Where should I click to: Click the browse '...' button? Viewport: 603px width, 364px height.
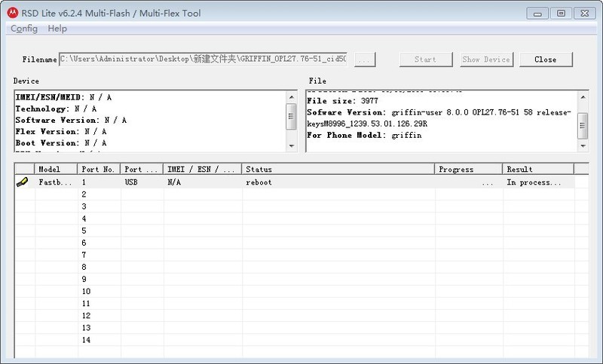365,60
